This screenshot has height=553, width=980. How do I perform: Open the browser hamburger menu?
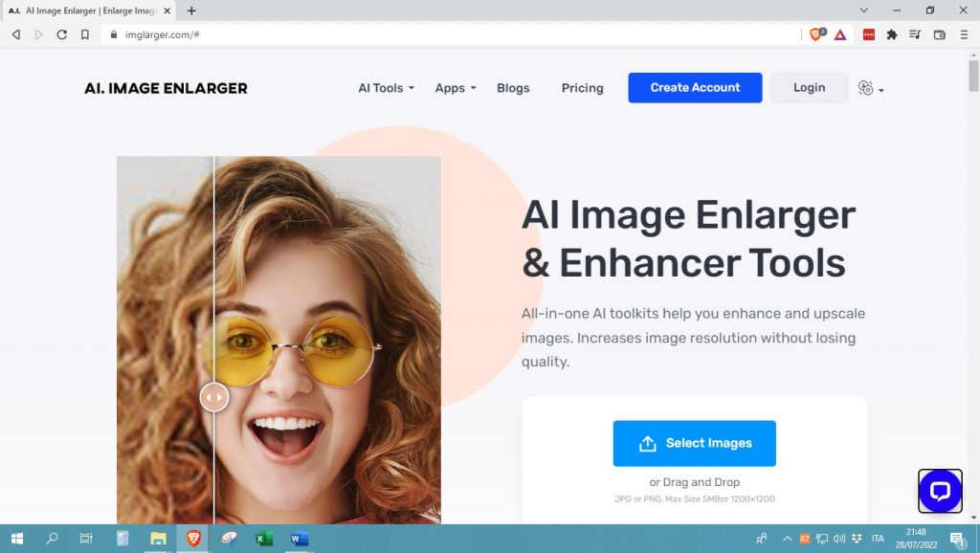(x=964, y=34)
